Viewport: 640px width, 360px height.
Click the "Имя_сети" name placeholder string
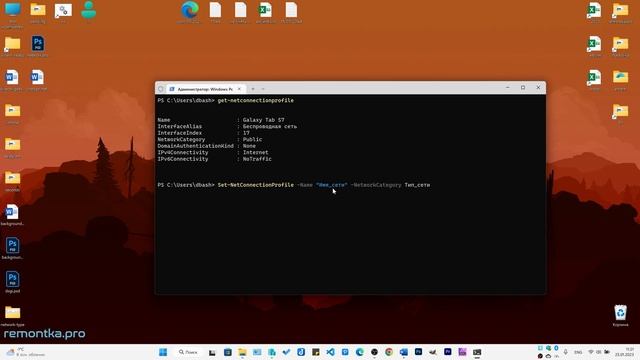pos(331,185)
